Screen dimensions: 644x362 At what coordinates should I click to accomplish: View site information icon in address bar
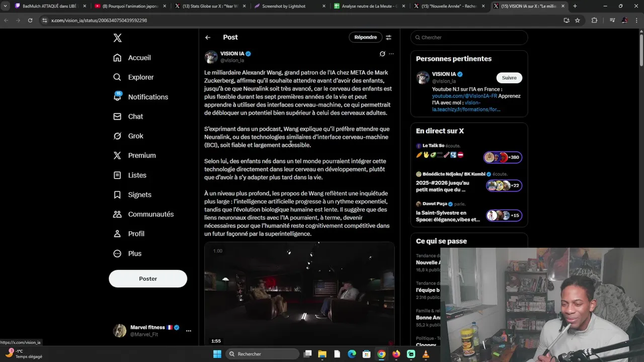click(44, 20)
